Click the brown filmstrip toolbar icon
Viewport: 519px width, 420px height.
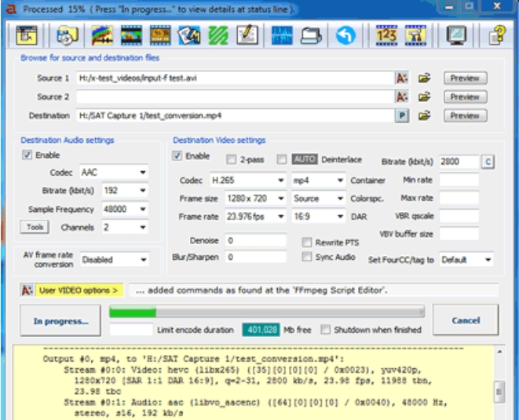(x=160, y=35)
